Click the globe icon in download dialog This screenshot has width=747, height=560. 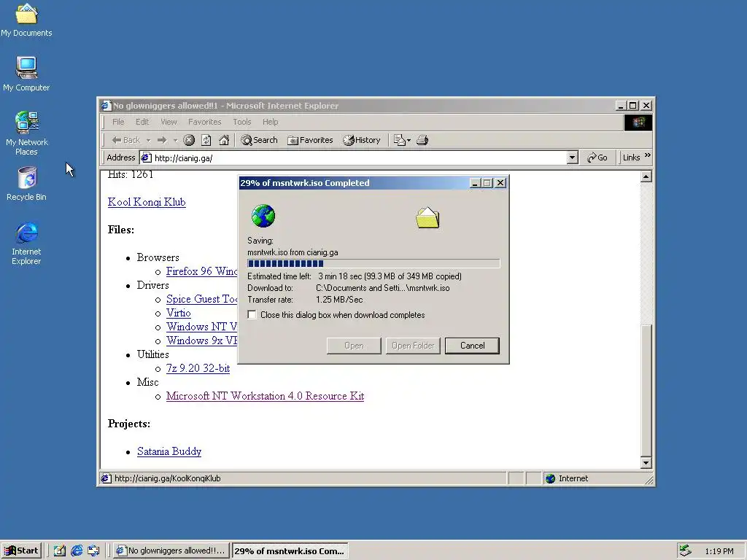tap(263, 216)
